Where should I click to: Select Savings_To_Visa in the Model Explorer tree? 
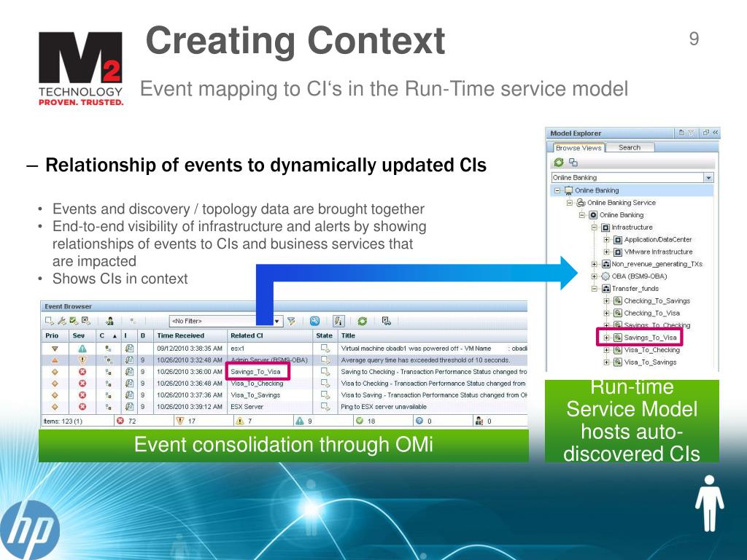pyautogui.click(x=650, y=338)
